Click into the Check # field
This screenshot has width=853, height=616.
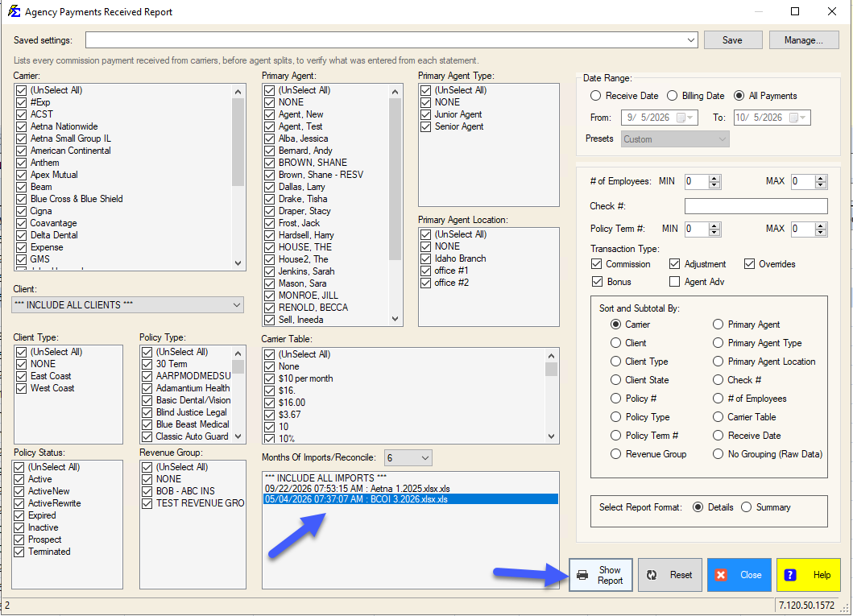(756, 206)
